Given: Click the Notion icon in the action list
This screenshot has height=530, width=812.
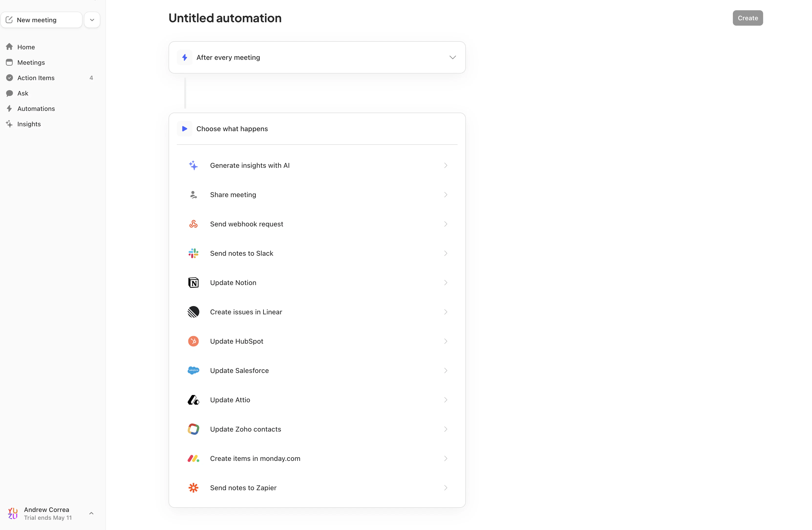Looking at the screenshot, I should (193, 282).
